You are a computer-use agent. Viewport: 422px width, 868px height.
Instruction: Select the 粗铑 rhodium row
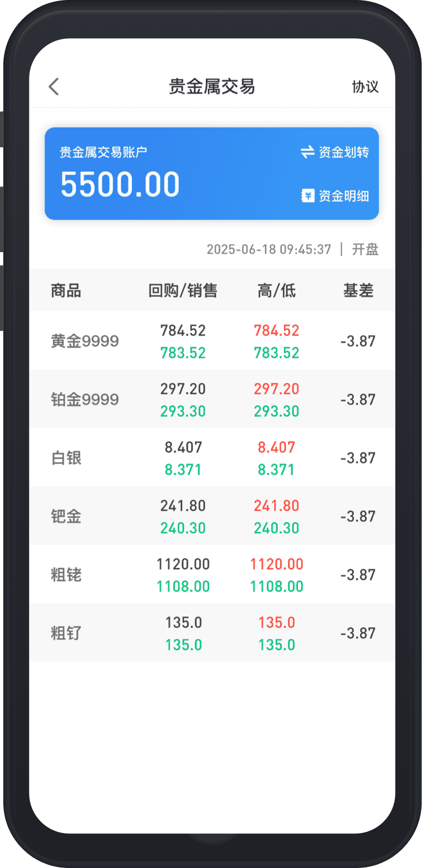coord(66,575)
